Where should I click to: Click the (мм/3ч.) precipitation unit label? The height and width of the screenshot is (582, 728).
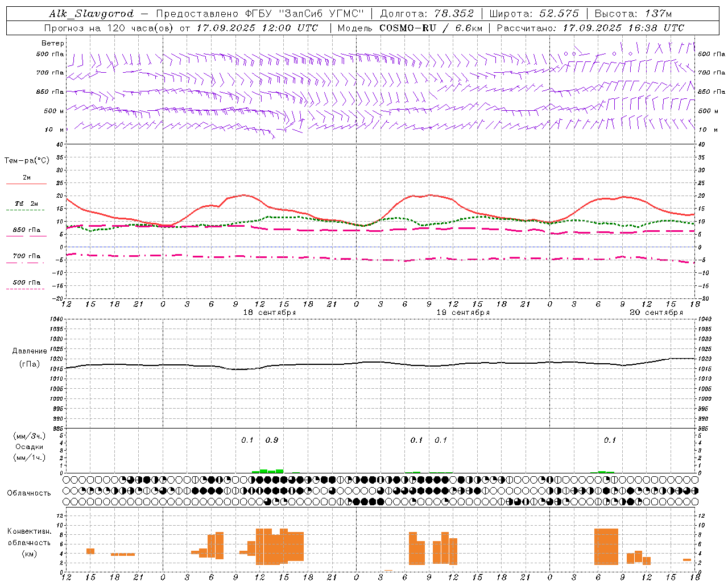click(30, 436)
